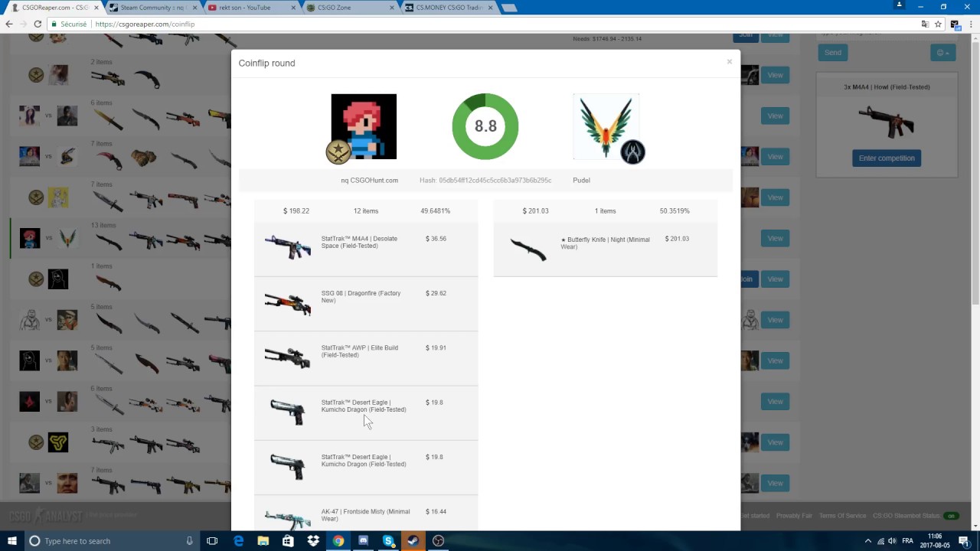Click the browser forward arrow
Image resolution: width=980 pixels, height=551 pixels.
click(x=23, y=24)
